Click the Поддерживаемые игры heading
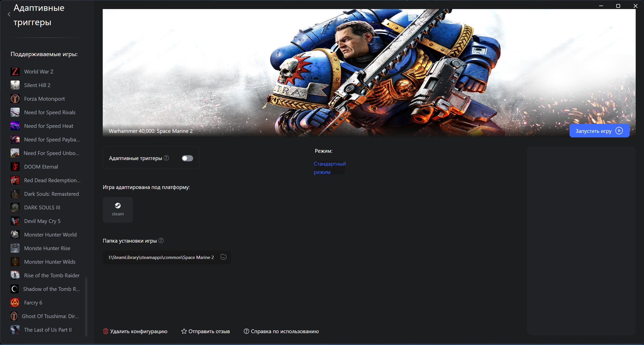 click(44, 54)
